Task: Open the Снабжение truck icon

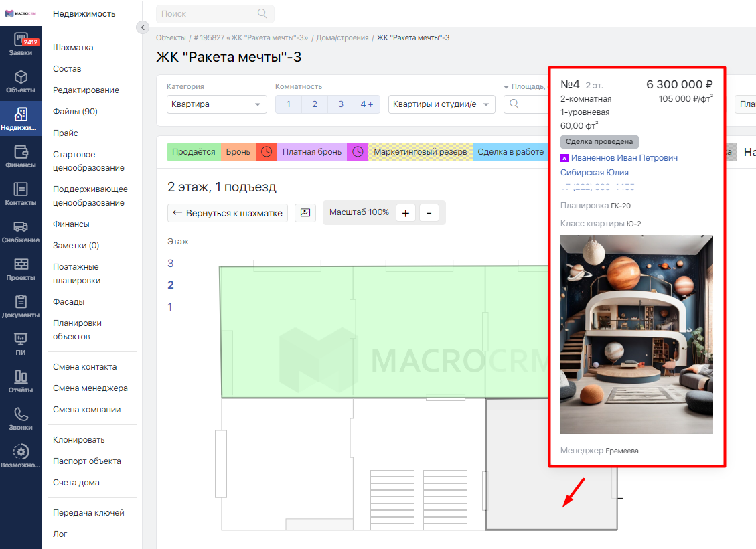Action: click(21, 231)
